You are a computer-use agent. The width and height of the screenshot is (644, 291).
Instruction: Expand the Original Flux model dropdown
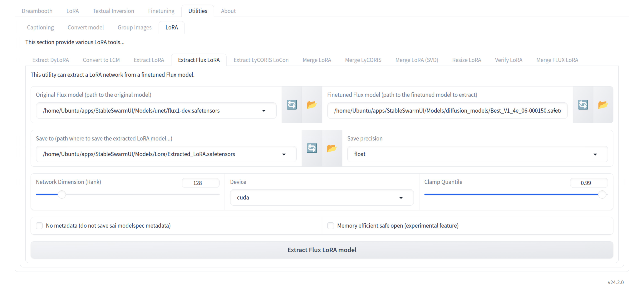coord(263,111)
